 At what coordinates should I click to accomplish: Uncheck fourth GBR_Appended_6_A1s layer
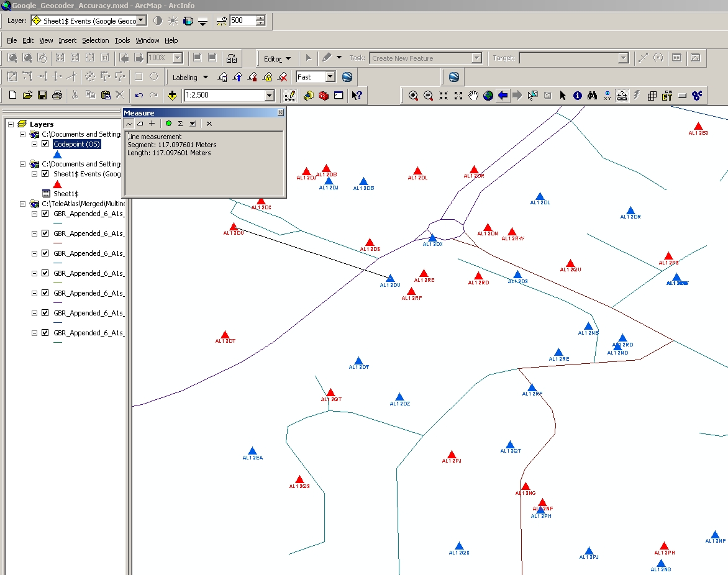(45, 273)
